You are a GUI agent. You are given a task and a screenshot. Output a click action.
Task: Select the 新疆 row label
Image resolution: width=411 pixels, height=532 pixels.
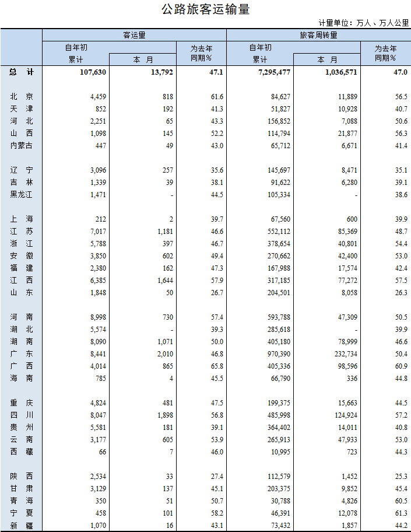22,525
